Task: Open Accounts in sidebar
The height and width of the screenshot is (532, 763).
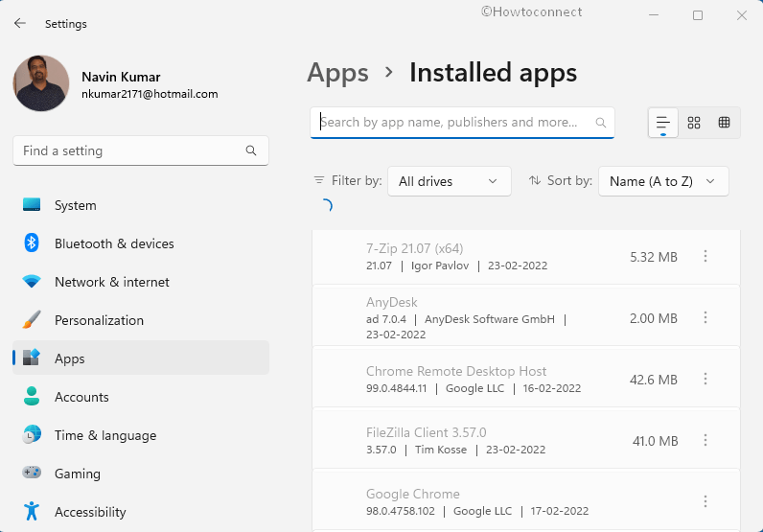Action: pos(141,397)
